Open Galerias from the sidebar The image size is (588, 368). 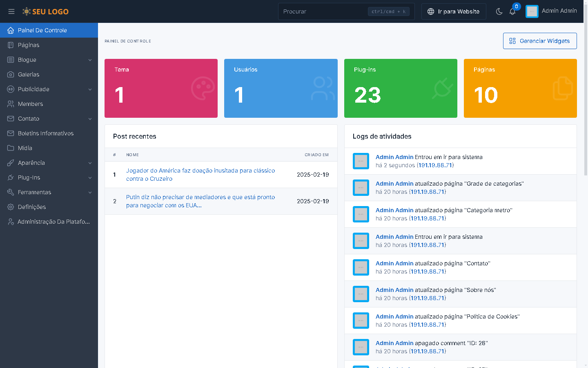tap(29, 74)
